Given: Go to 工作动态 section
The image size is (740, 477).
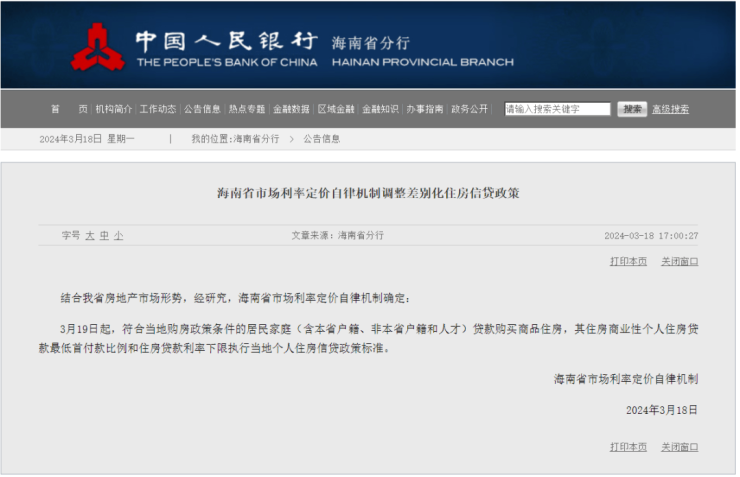Looking at the screenshot, I should click(x=158, y=109).
